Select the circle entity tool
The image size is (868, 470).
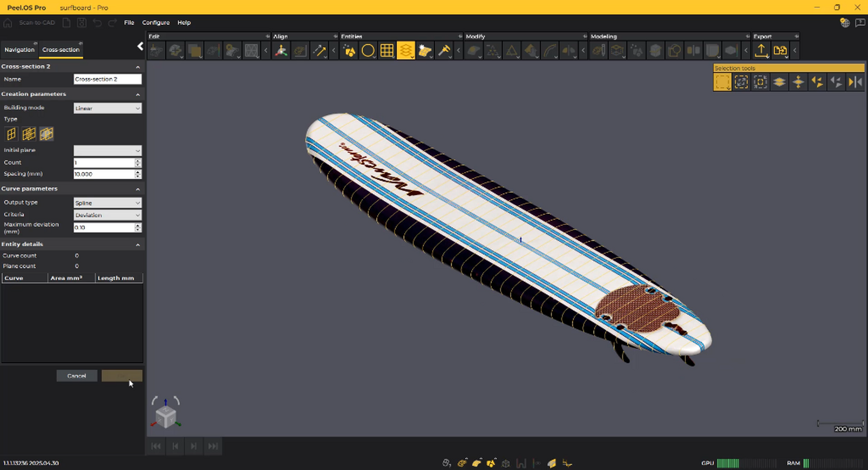368,50
